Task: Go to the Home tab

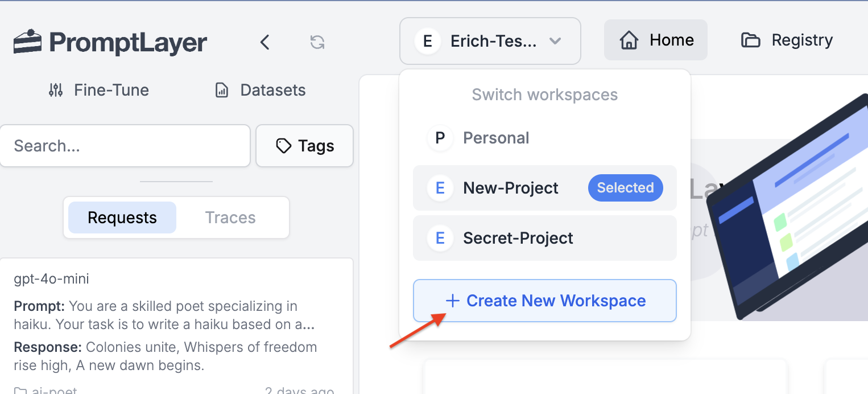Action: 656,40
